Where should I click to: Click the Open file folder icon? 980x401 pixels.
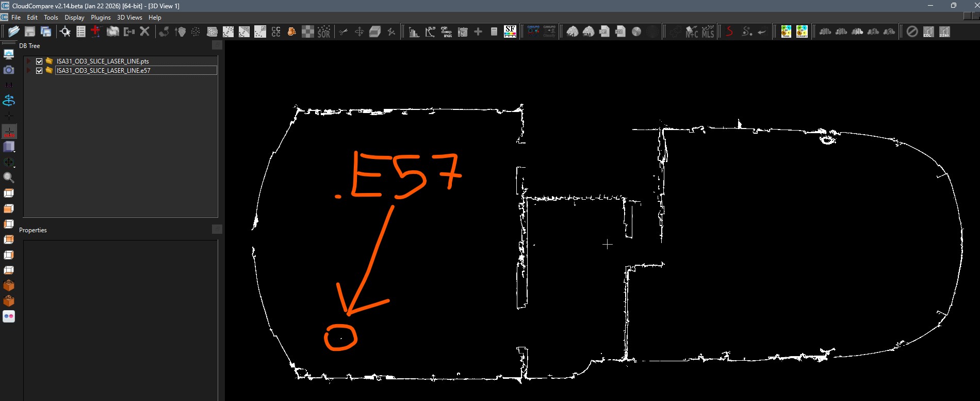pos(14,31)
